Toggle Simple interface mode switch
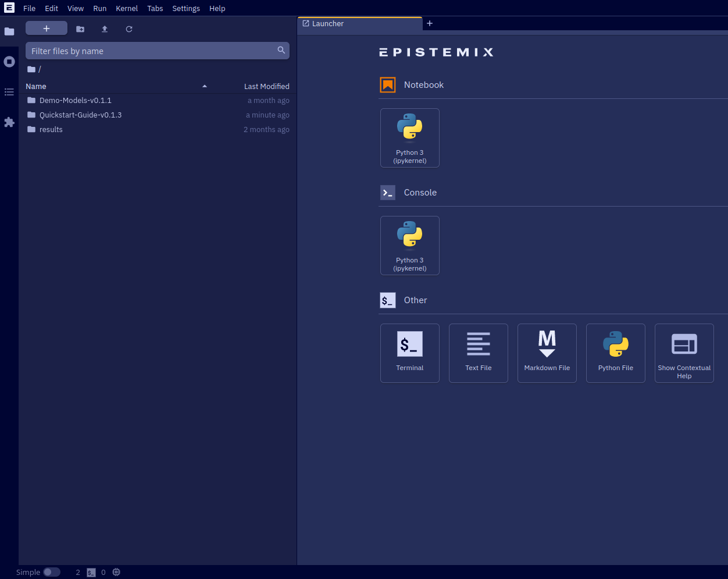The image size is (728, 579). point(52,572)
